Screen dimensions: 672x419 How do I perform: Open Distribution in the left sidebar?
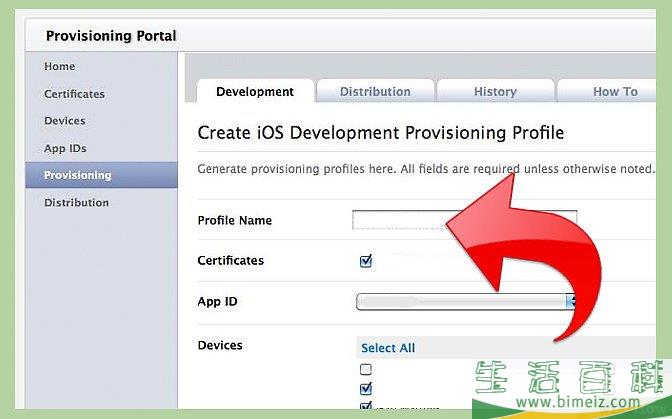pos(77,203)
